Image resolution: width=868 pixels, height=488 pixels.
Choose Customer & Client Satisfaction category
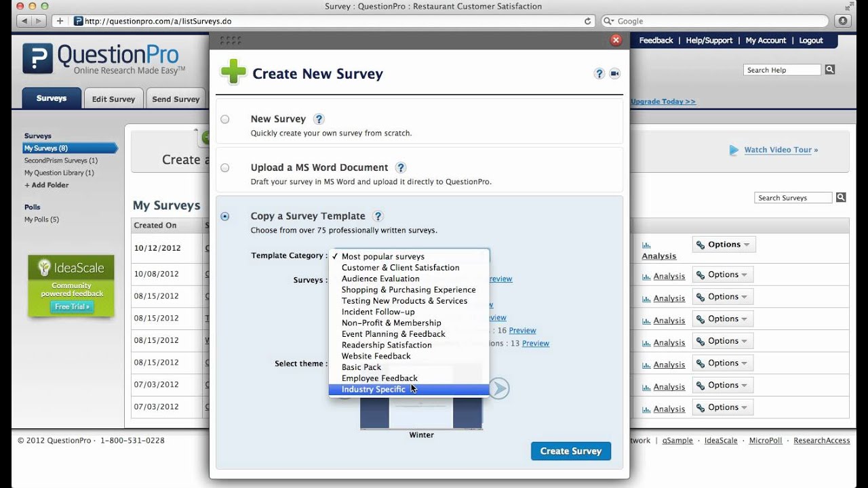click(409, 268)
